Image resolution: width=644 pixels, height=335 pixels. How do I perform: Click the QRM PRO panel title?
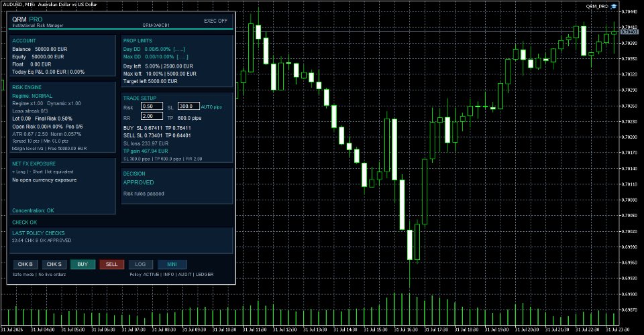click(27, 19)
